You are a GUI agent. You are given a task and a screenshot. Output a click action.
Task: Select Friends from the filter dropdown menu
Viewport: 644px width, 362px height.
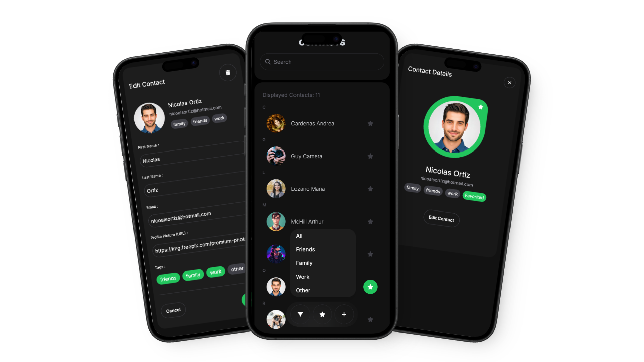click(x=305, y=249)
